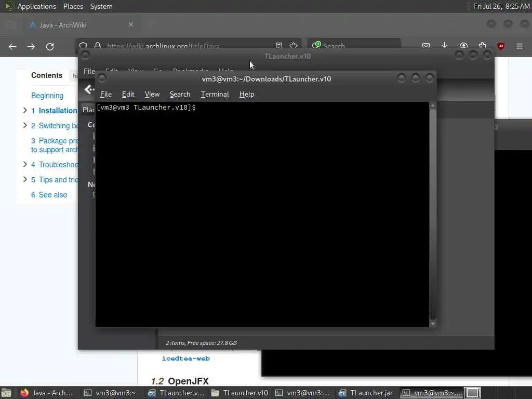Click show desktop icon in bottom panel

[6, 393]
